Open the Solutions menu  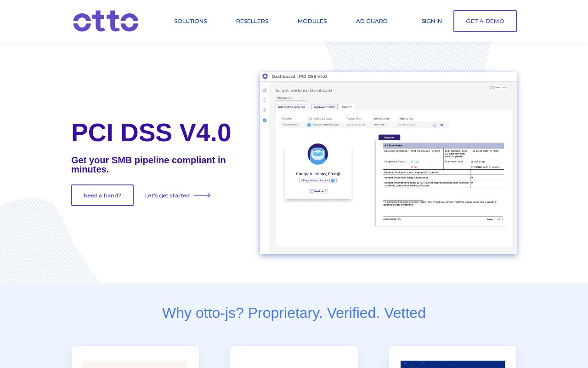[190, 21]
